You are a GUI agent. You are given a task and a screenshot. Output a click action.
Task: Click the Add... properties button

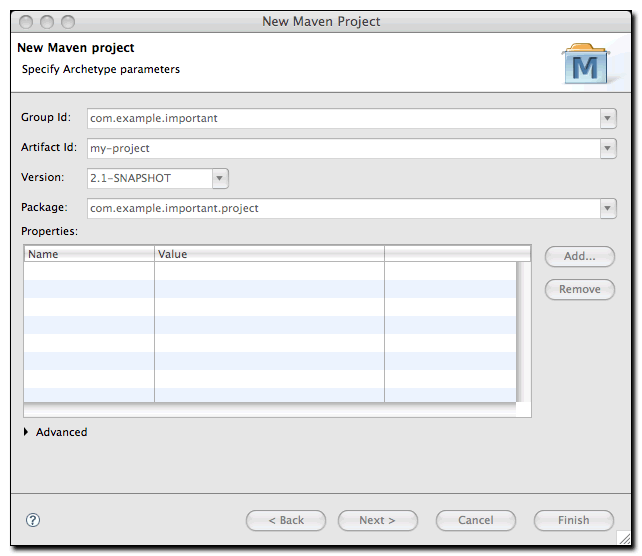tap(580, 256)
